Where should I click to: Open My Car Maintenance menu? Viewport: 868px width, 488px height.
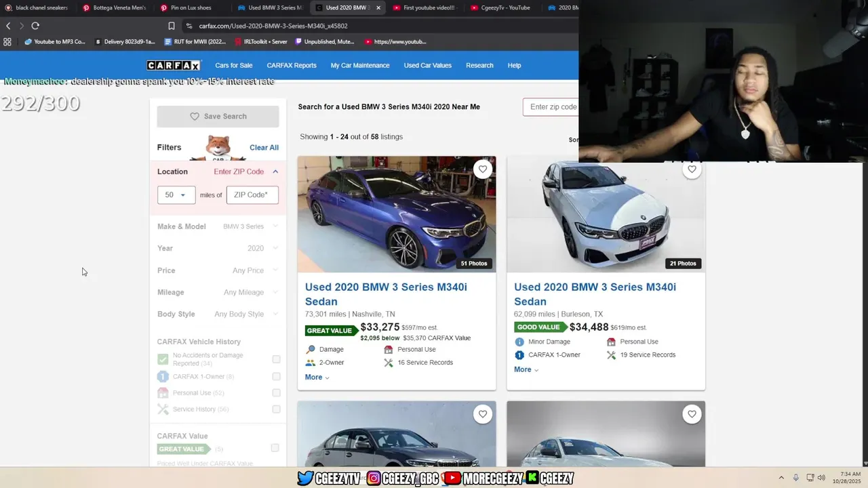[x=360, y=65]
